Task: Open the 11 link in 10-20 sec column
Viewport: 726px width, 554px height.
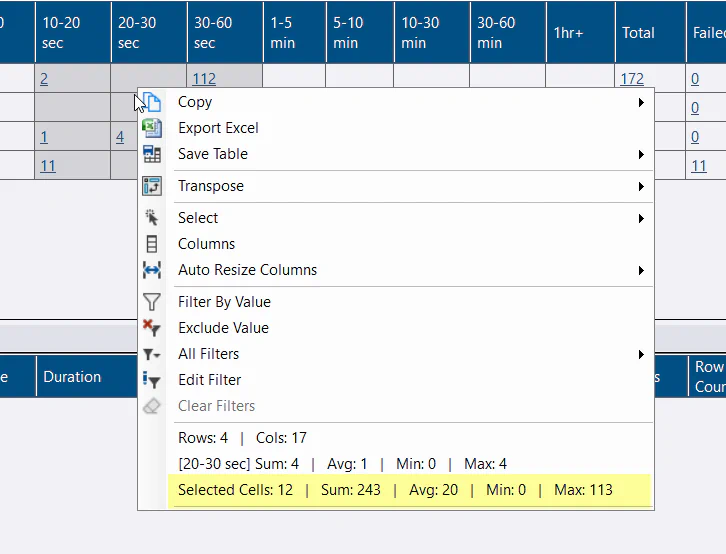Action: click(x=48, y=166)
